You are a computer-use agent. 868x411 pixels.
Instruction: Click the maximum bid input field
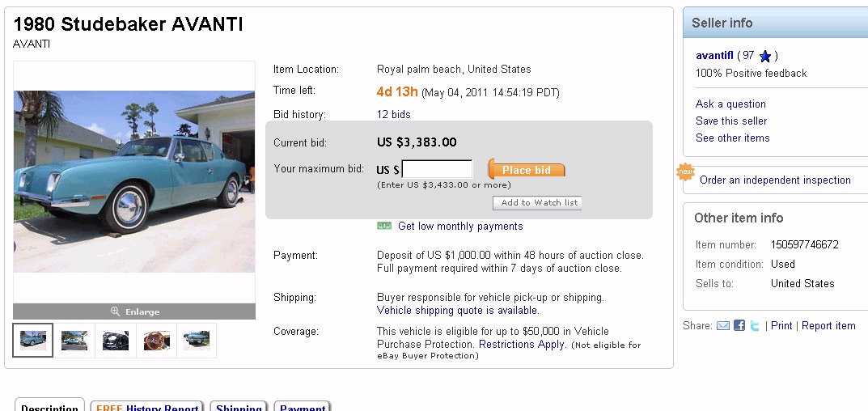coord(438,170)
